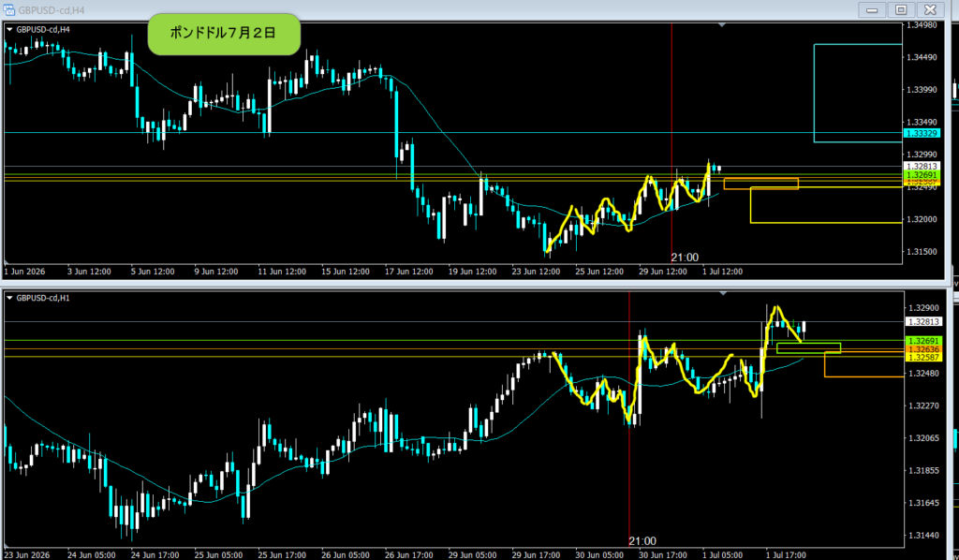Click the GBPUSD-cd,H4 window title icon

point(8,9)
